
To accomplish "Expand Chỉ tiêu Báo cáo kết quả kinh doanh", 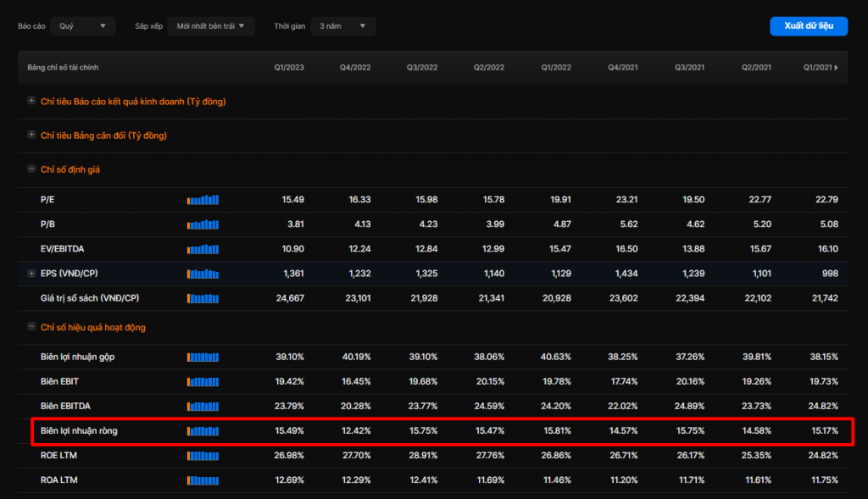I will tap(31, 101).
